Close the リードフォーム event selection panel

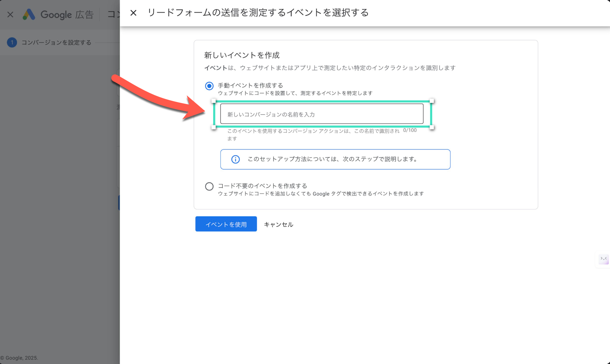[133, 13]
